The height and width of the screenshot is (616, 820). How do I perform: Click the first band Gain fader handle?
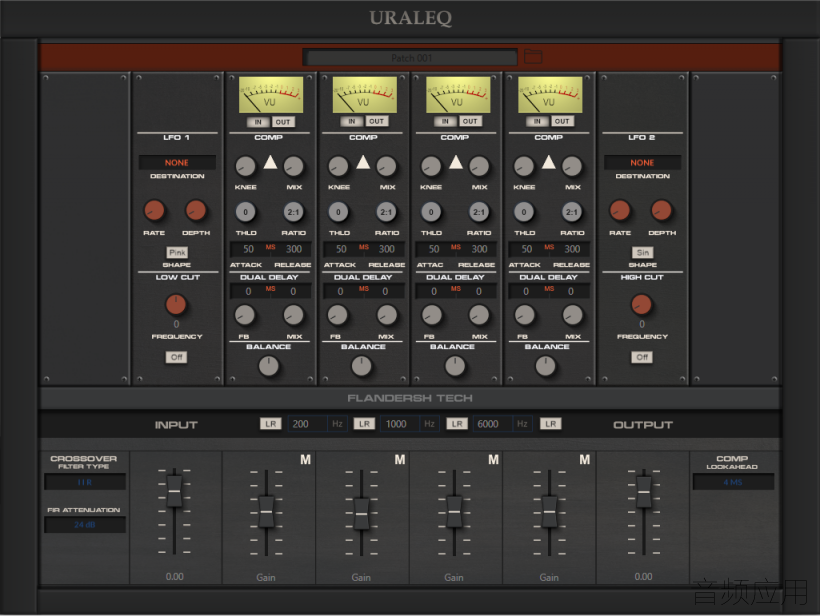266,511
